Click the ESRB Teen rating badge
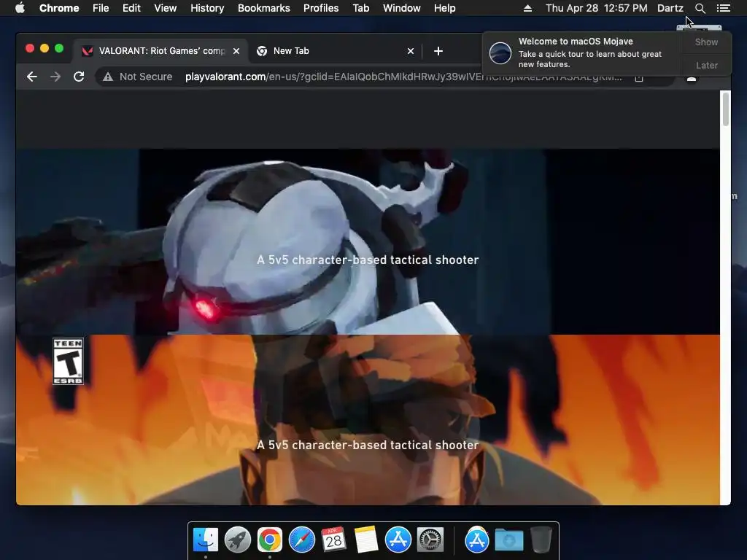 (68, 362)
